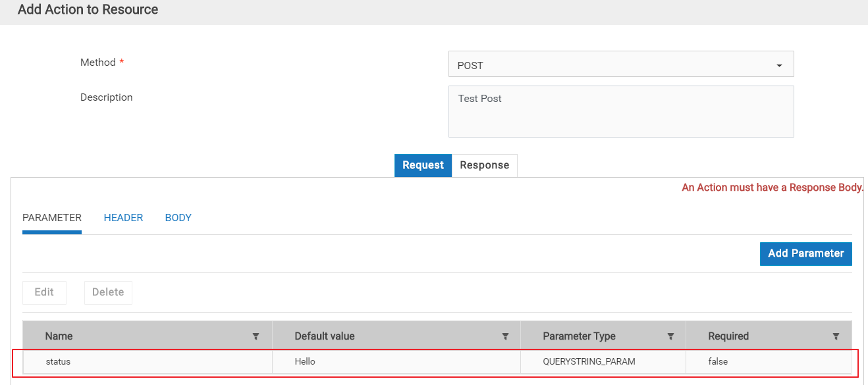868x385 pixels.
Task: Click the Hello default value cell
Action: click(396, 362)
